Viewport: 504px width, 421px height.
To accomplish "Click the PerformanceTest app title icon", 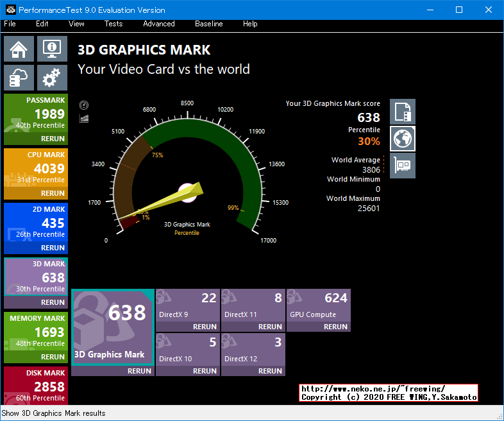I will click(x=11, y=10).
